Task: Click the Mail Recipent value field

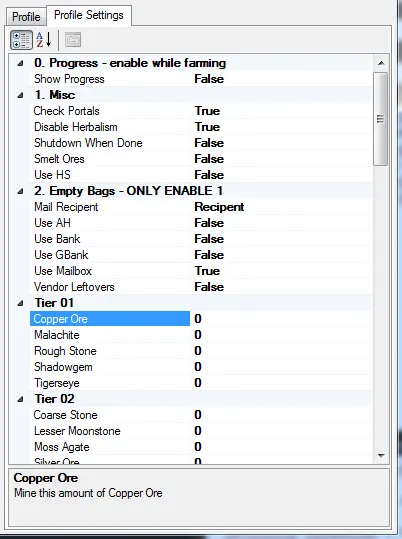Action: (x=281, y=207)
